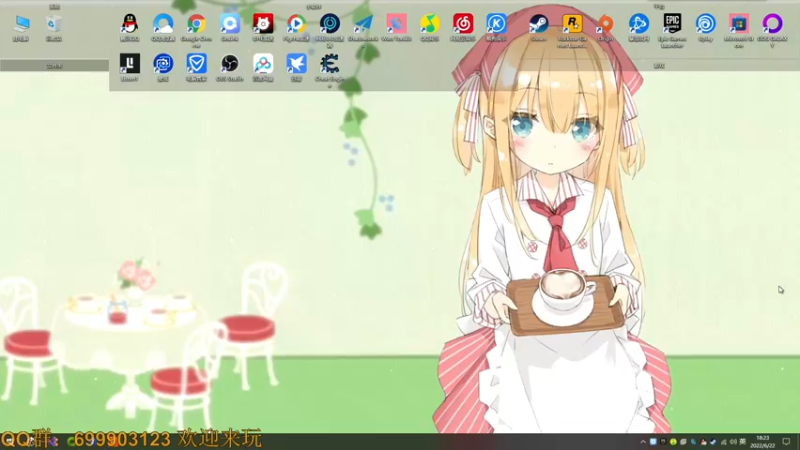The width and height of the screenshot is (800, 450).
Task: Open the Xunlei blue bird shortcut
Action: coord(296,68)
